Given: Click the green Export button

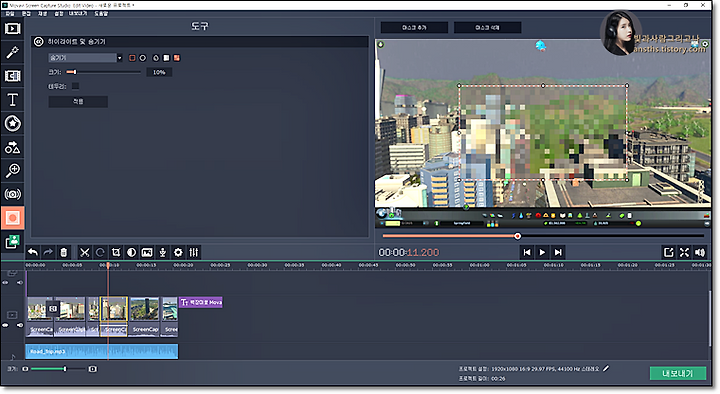Looking at the screenshot, I should click(677, 373).
